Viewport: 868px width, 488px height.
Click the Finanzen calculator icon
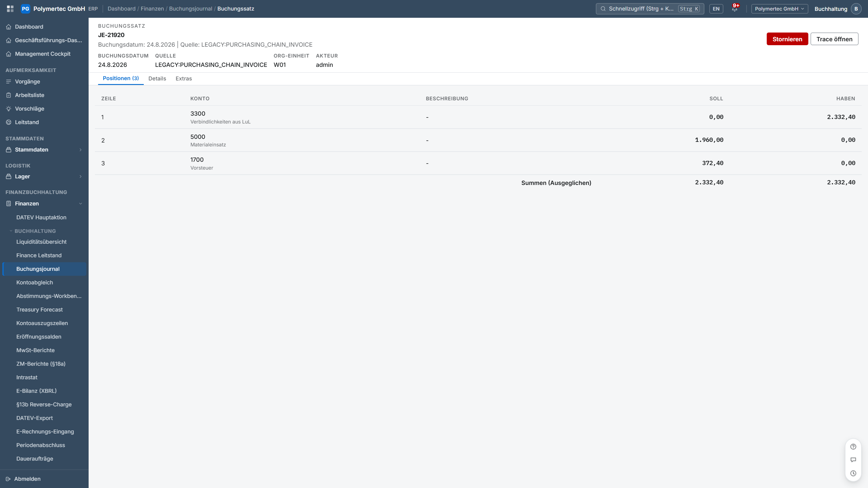click(x=9, y=203)
